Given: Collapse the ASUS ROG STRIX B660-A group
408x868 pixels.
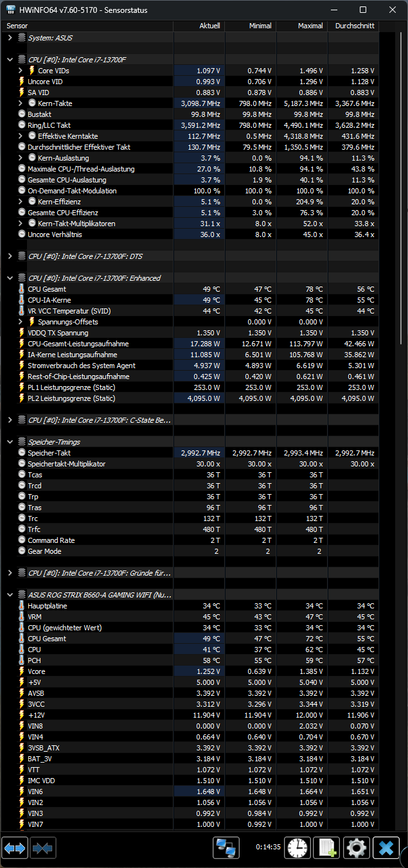Looking at the screenshot, I should click(10, 595).
